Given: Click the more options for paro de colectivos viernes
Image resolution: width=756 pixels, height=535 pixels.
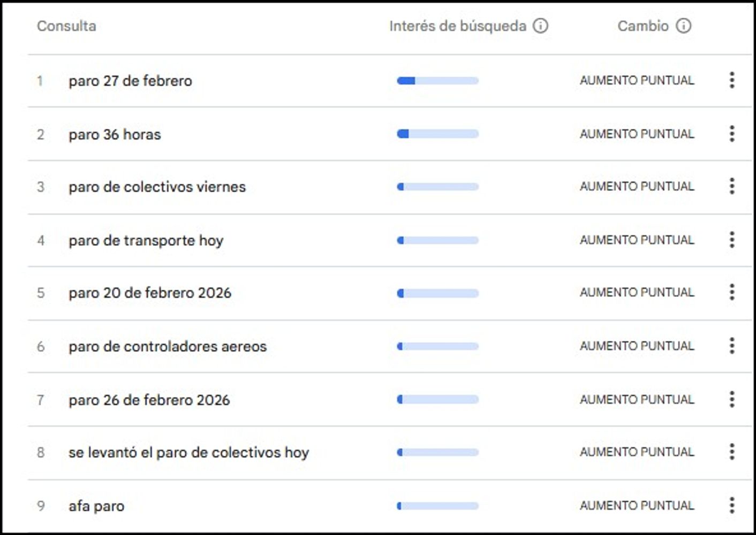Looking at the screenshot, I should pos(732,186).
